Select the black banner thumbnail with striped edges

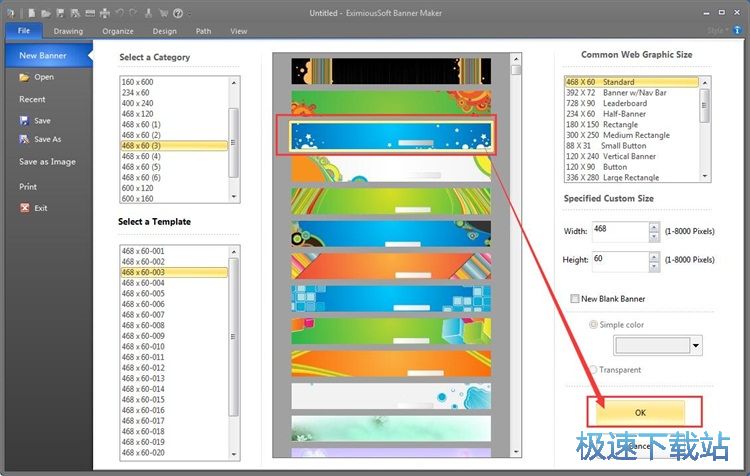click(391, 71)
